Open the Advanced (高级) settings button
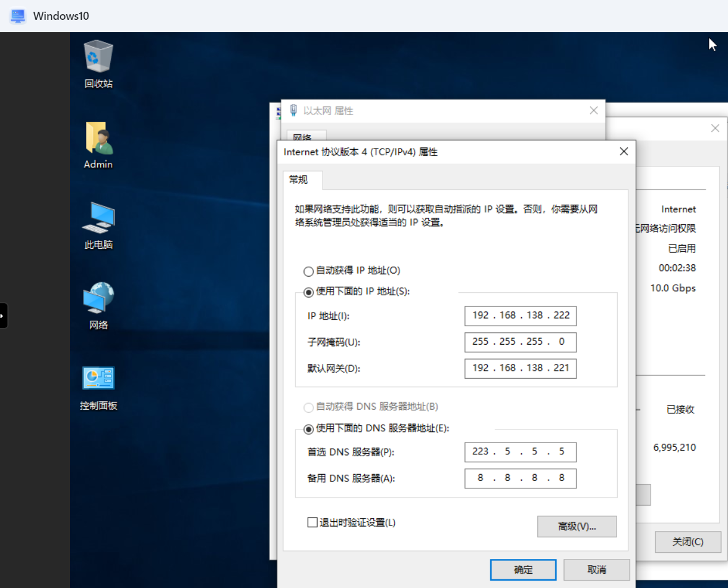Screen dimensions: 728x588 tap(576, 526)
